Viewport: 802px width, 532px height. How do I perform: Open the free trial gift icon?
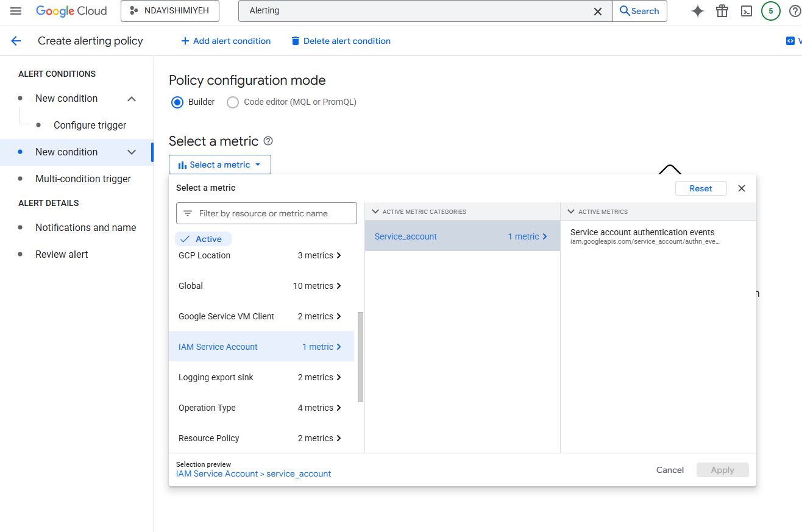click(x=722, y=11)
